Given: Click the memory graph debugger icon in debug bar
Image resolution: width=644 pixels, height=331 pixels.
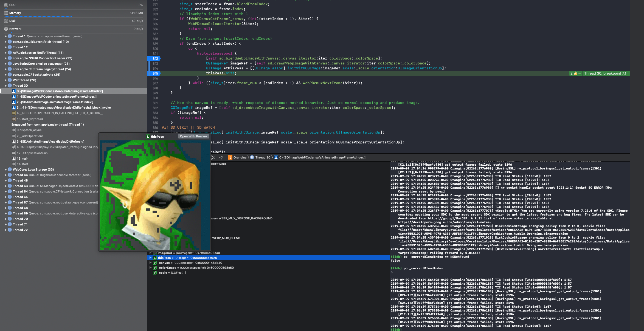Looking at the screenshot, I should pos(213,157).
